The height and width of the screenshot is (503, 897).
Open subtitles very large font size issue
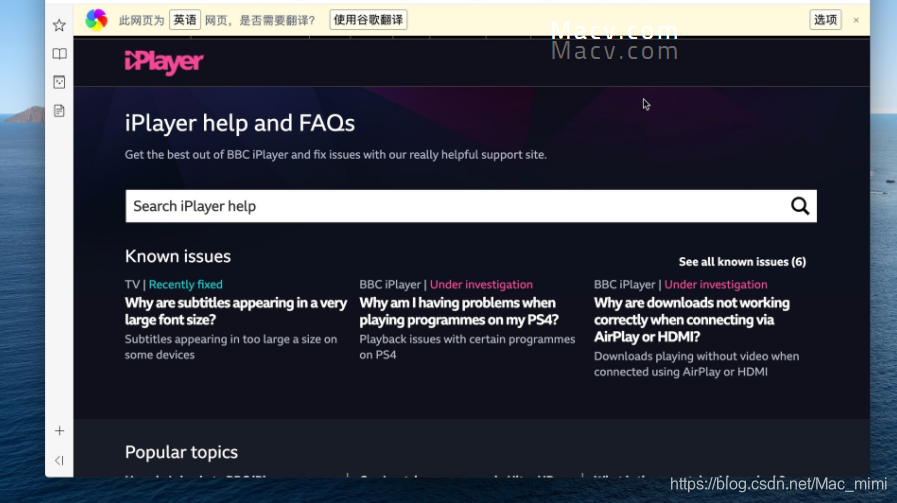pyautogui.click(x=236, y=311)
